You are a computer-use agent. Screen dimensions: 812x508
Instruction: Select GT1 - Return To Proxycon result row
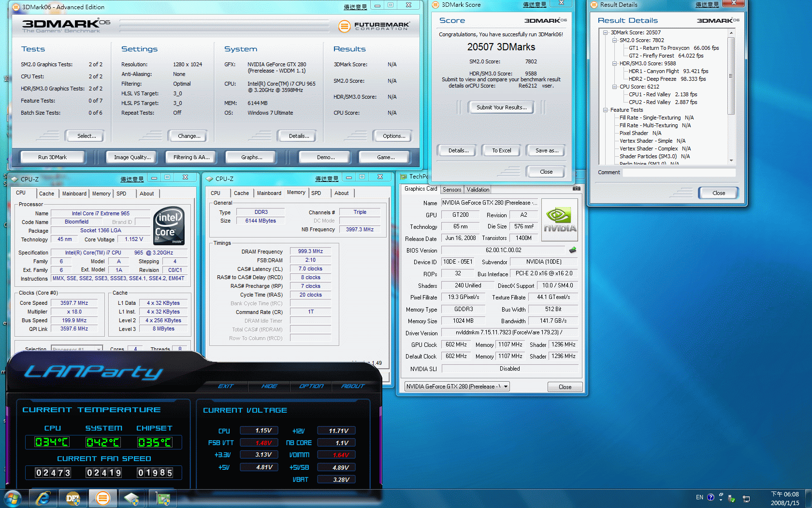point(673,48)
